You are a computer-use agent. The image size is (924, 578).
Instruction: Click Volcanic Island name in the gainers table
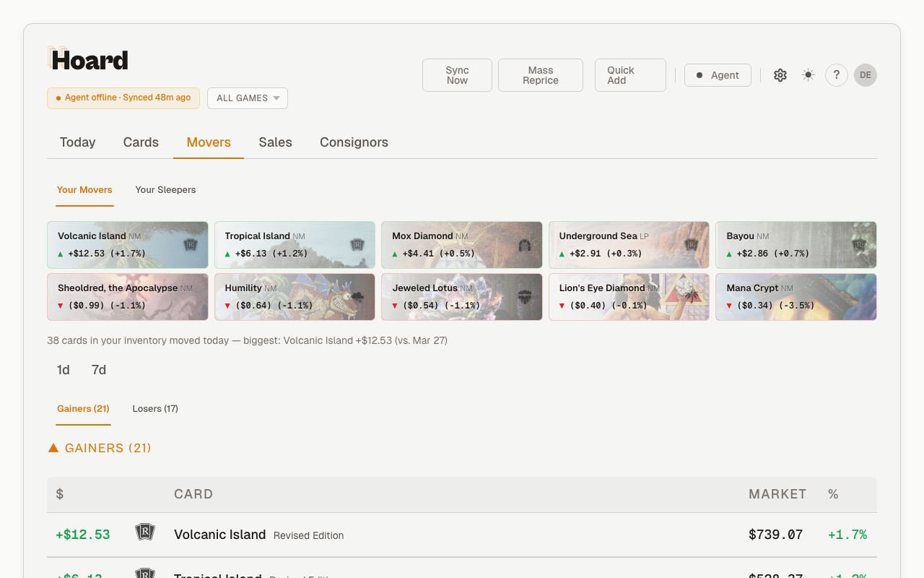(220, 535)
